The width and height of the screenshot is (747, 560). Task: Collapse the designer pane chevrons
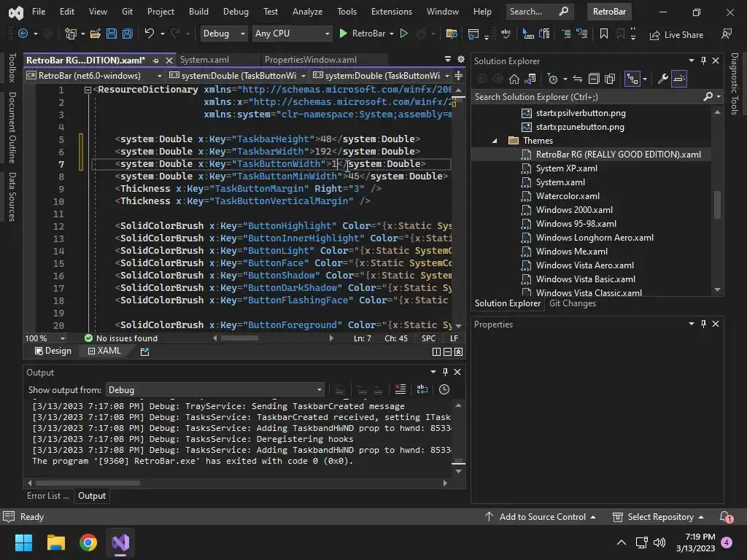[458, 351]
